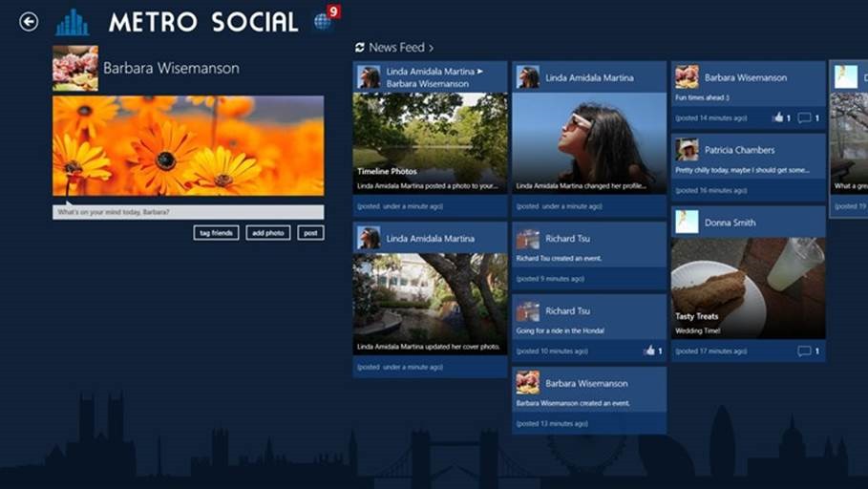
Task: Click the like icon on Barbara's Fun times post
Action: (777, 118)
